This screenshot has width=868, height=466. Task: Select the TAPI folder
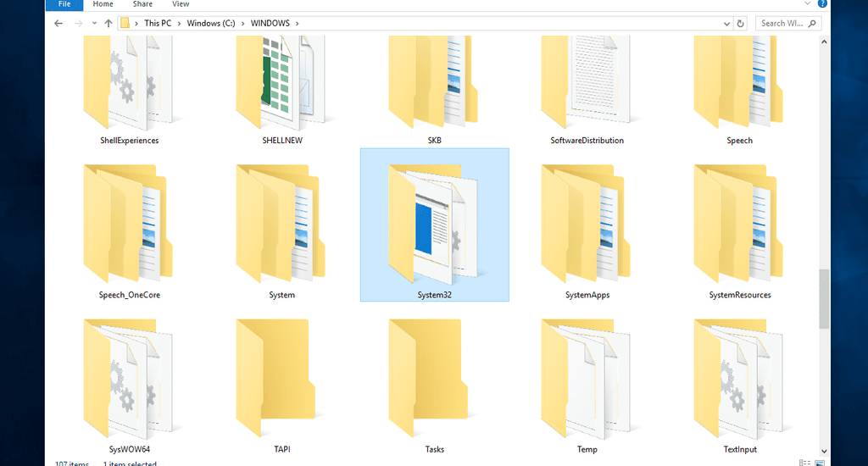(281, 380)
